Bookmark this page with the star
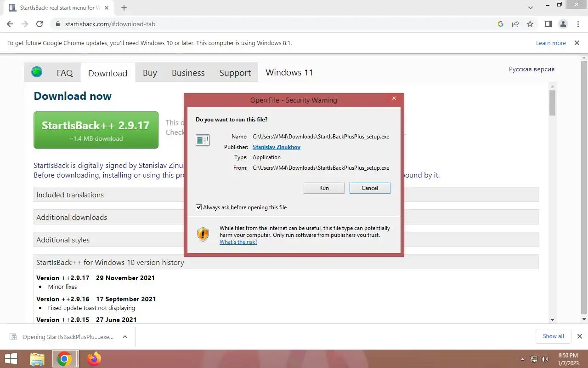588x368 pixels. pyautogui.click(x=530, y=24)
